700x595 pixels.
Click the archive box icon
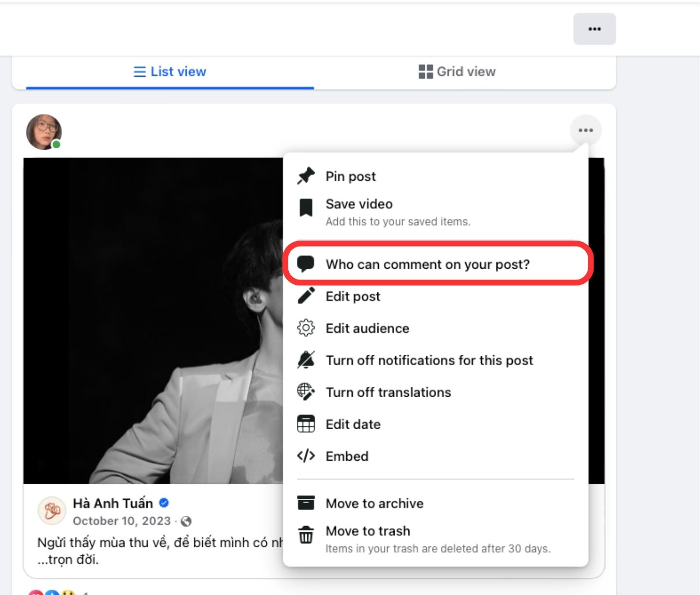306,503
